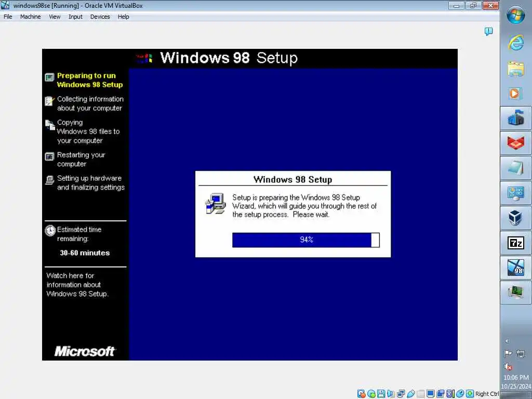Click the optical drive status icon
532x399 pixels.
click(x=371, y=394)
